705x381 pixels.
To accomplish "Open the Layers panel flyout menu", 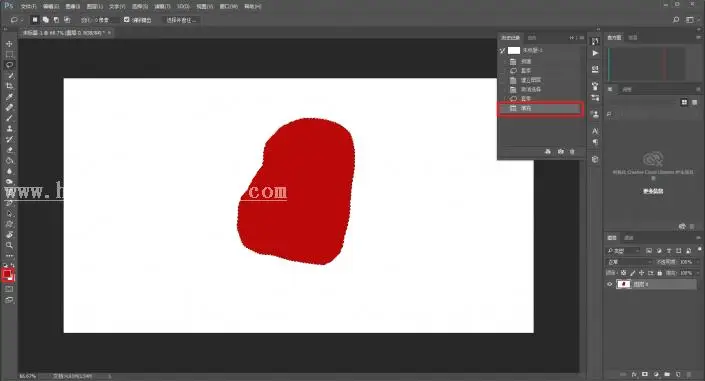I will click(698, 238).
